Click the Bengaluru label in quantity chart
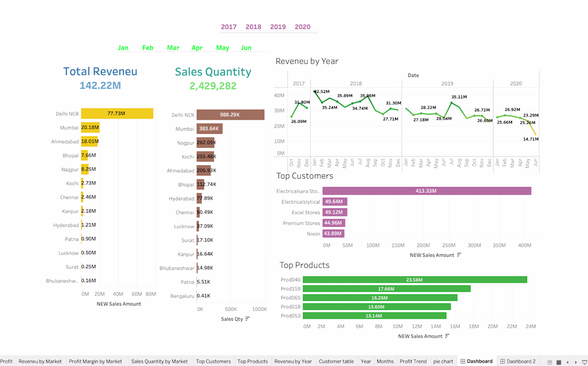 [x=182, y=296]
